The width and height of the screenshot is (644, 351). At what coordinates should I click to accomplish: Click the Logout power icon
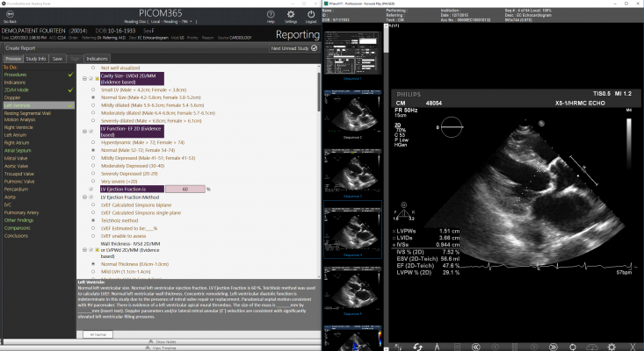pos(310,14)
